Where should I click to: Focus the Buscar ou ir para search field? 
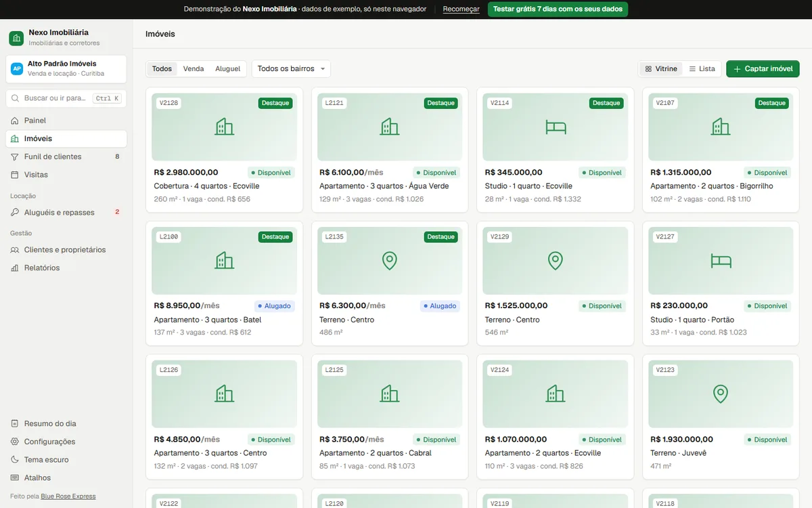tap(66, 98)
